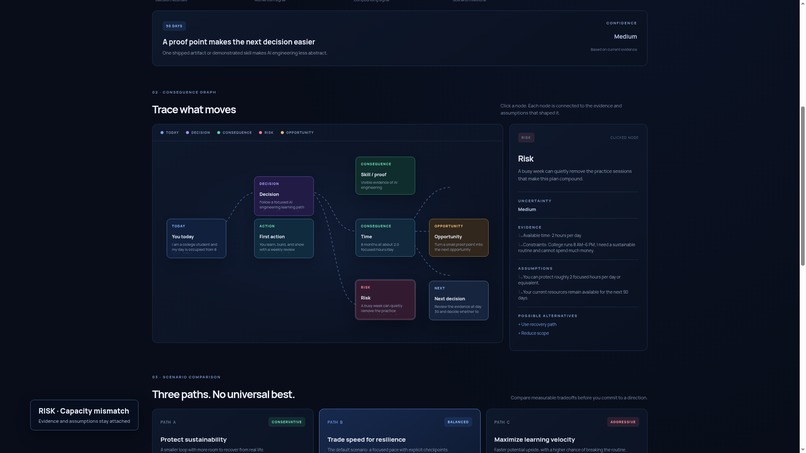The width and height of the screenshot is (806, 453).
Task: Click "Three paths. No universal best." heading
Action: click(x=223, y=394)
